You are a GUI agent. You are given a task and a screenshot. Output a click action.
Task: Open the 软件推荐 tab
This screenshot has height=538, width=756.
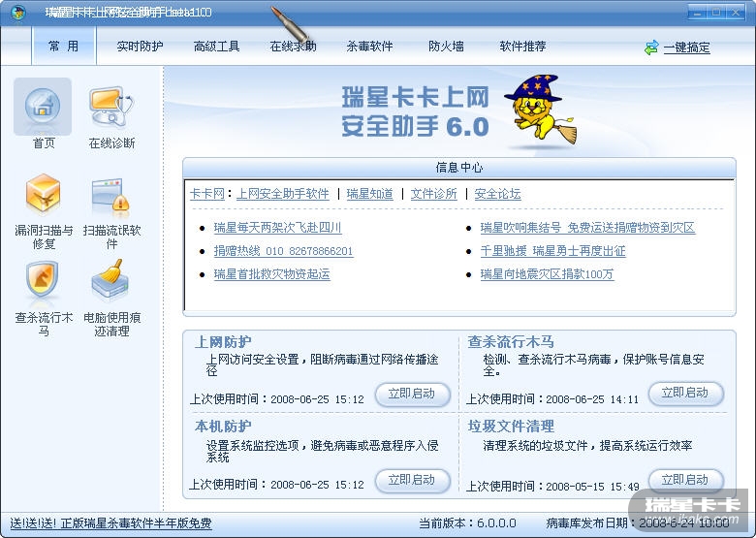tap(522, 47)
